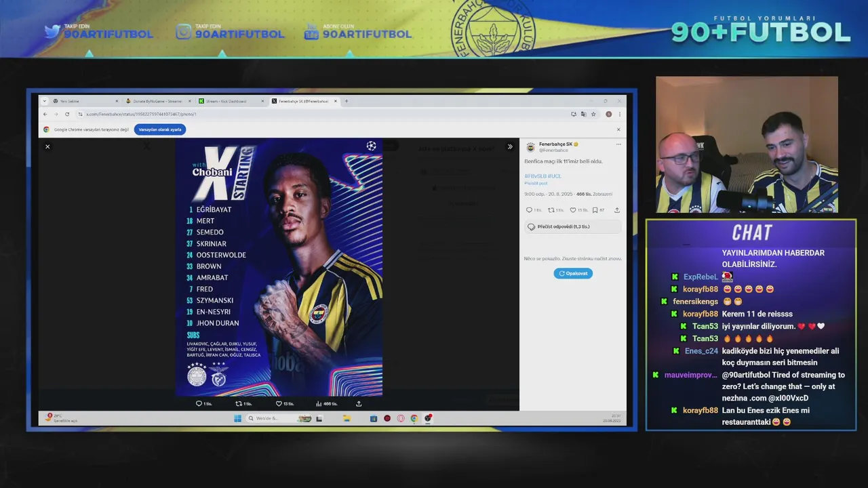868x488 pixels.
Task: Bookmark this page with the star icon
Action: pos(593,114)
